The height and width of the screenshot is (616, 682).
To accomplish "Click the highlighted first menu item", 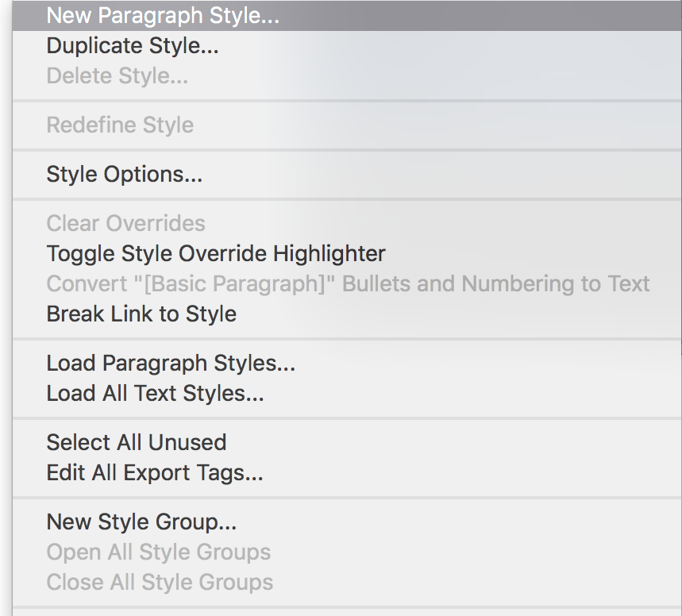I will pyautogui.click(x=163, y=15).
